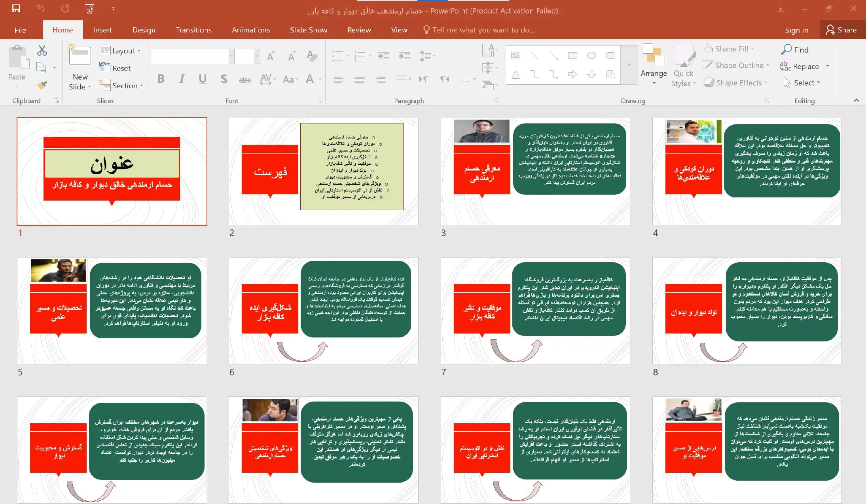Click the New Slide icon
This screenshot has height=504, width=866.
(x=80, y=55)
